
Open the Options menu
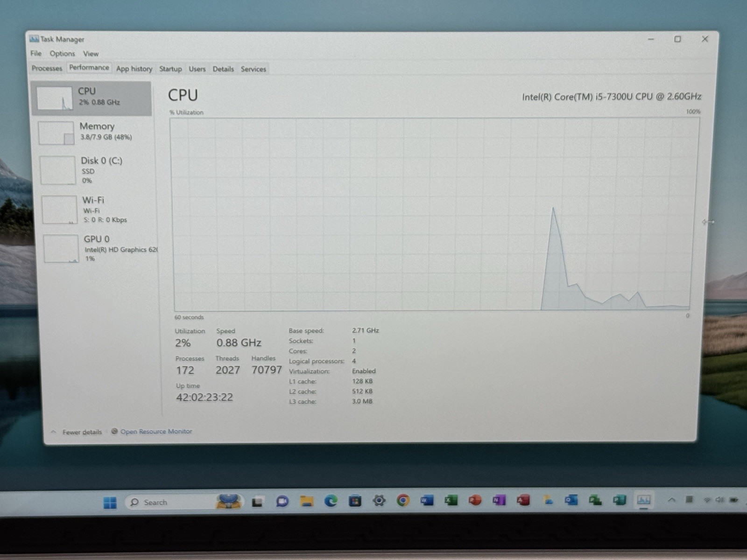[63, 54]
